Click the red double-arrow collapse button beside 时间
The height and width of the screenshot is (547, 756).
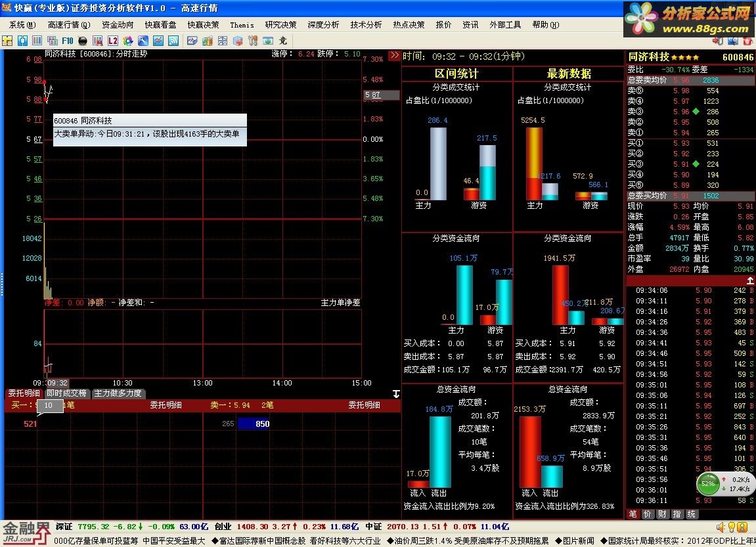pyautogui.click(x=394, y=55)
